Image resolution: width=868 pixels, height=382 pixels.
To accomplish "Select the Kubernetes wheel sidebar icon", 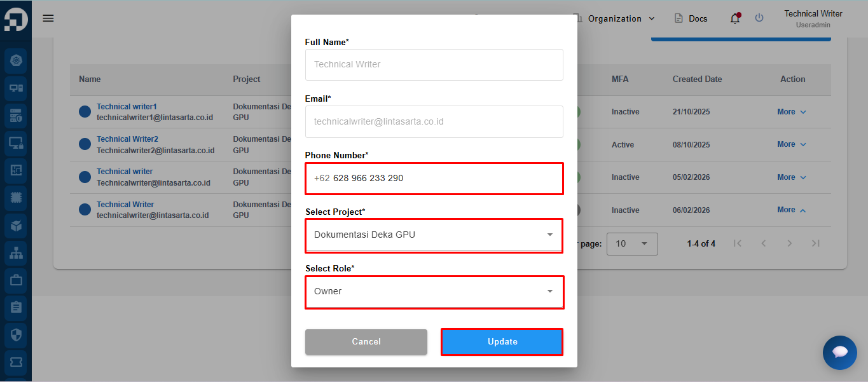I will (x=16, y=61).
